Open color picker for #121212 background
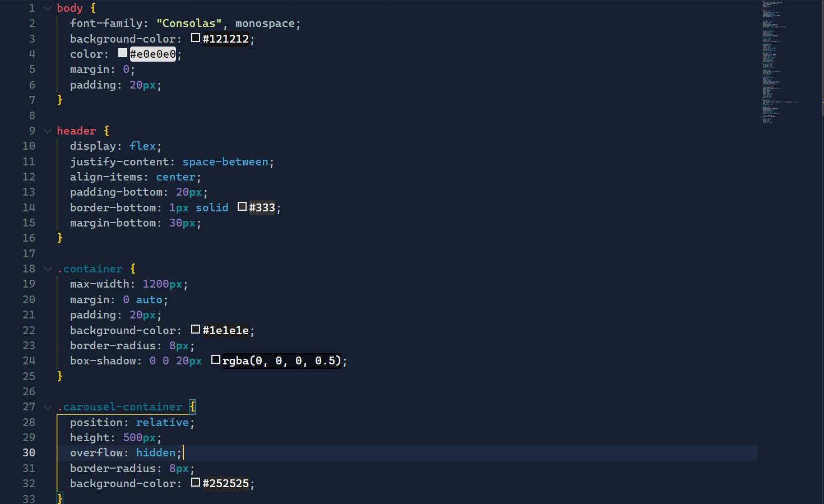The width and height of the screenshot is (824, 504). 195,37
